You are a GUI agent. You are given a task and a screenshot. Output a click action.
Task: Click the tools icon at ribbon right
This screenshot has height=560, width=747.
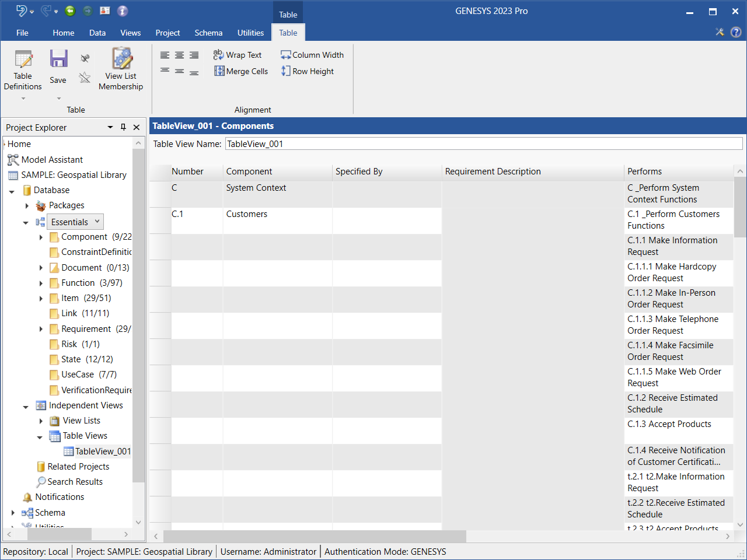pos(720,32)
